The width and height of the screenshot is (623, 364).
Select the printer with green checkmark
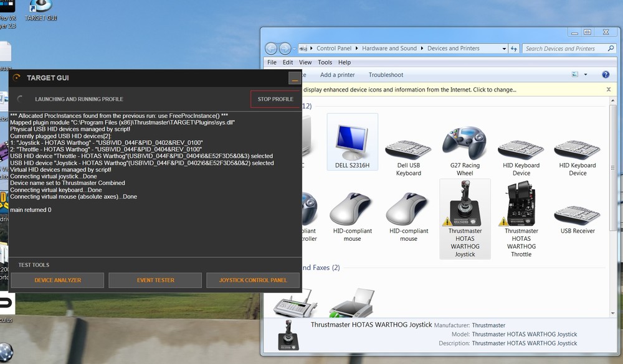pos(352,304)
